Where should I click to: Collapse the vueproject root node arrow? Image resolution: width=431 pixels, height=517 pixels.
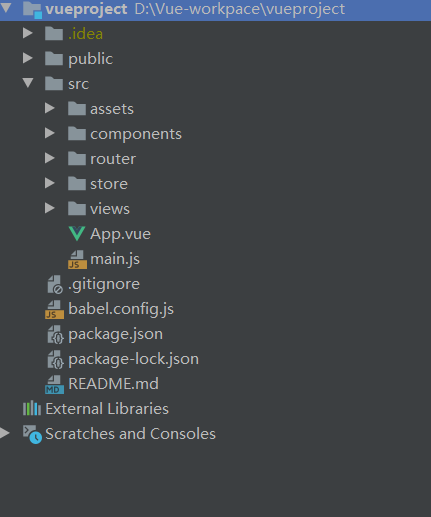coord(6,7)
